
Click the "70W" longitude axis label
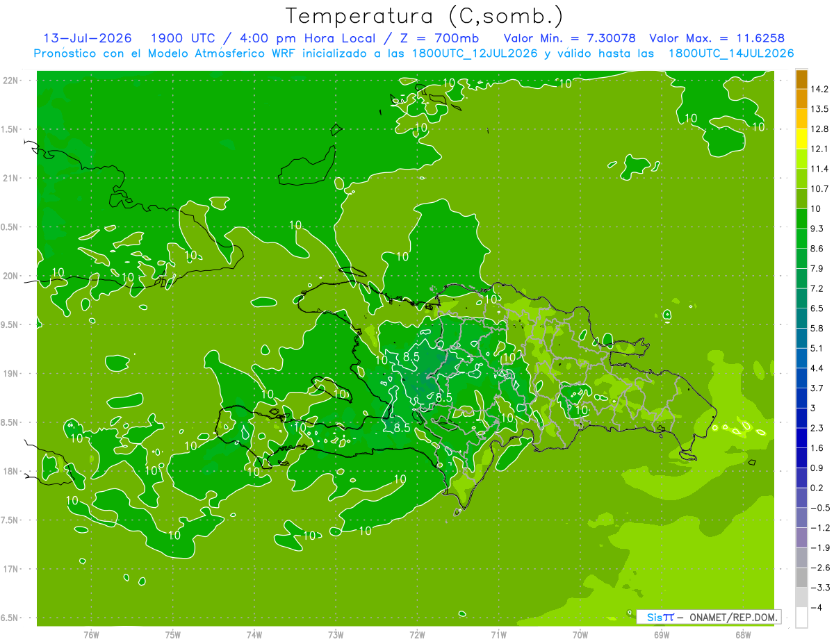[x=580, y=635]
